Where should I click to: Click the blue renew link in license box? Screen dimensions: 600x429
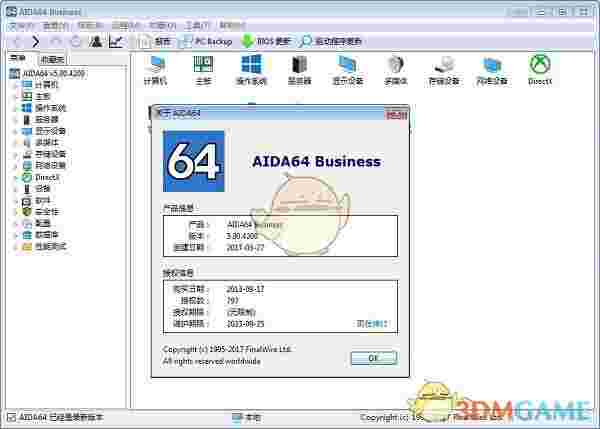point(372,324)
